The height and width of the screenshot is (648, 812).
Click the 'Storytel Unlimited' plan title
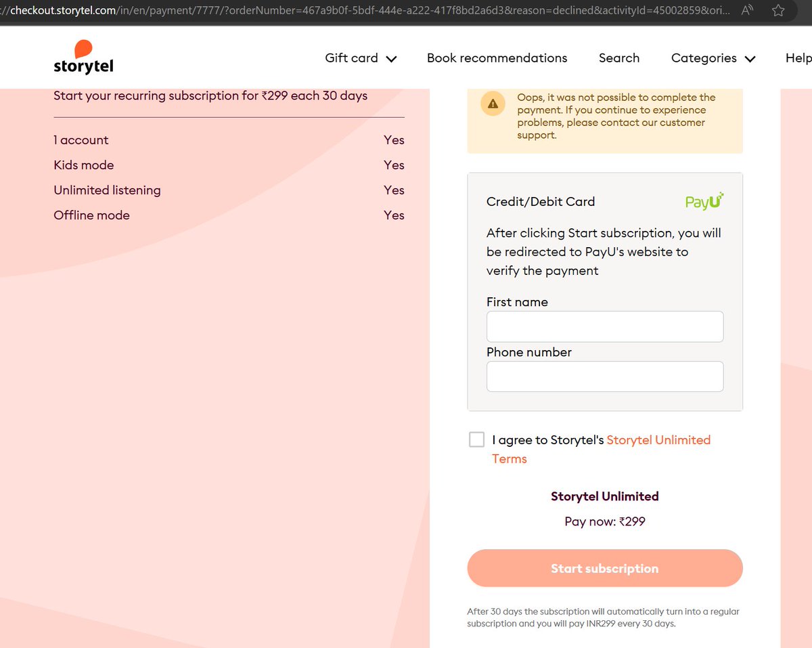click(605, 496)
